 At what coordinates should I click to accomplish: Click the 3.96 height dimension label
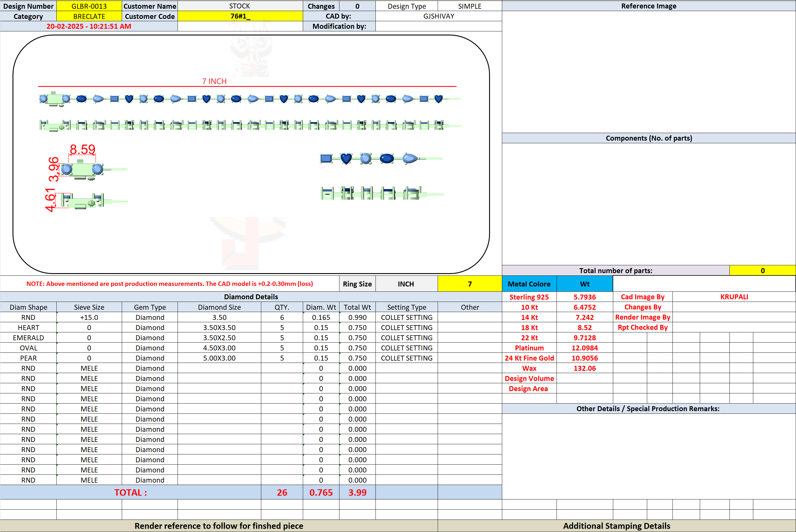tap(53, 169)
